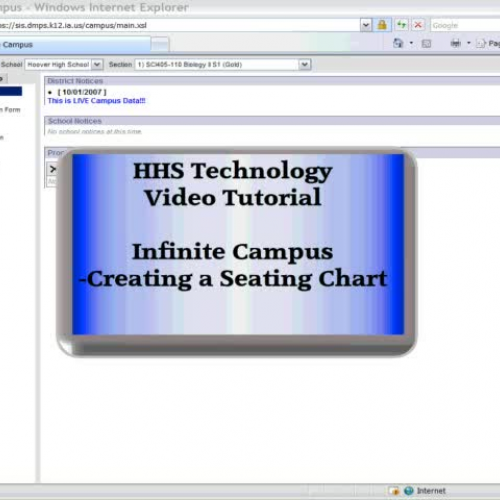Viewport: 500px width, 500px height.
Task: Open the sidebar item ending in Form
Action: tap(10, 110)
